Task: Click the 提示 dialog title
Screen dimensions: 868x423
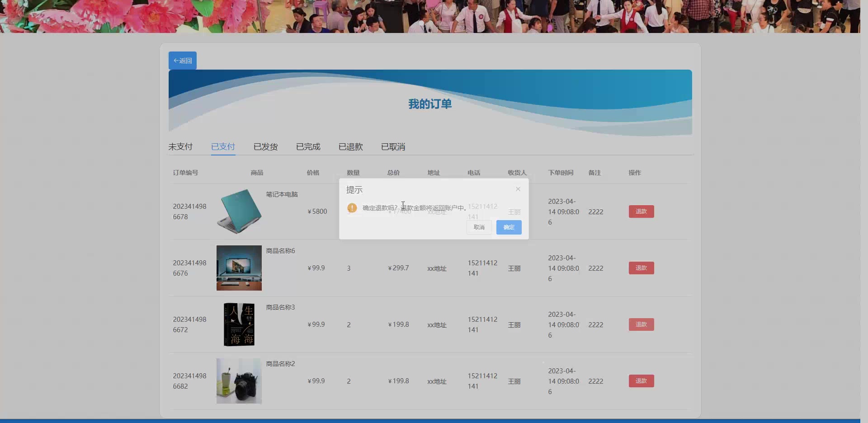Action: [354, 190]
